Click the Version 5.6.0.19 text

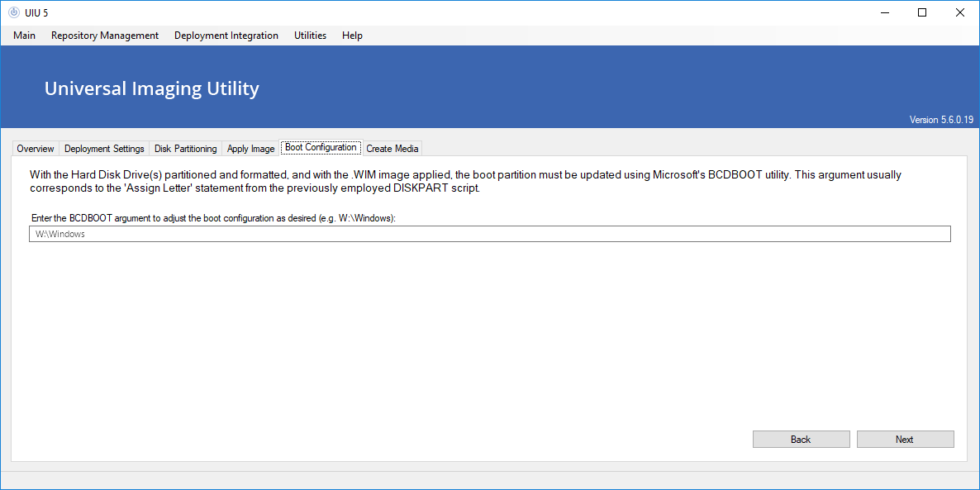click(x=941, y=120)
